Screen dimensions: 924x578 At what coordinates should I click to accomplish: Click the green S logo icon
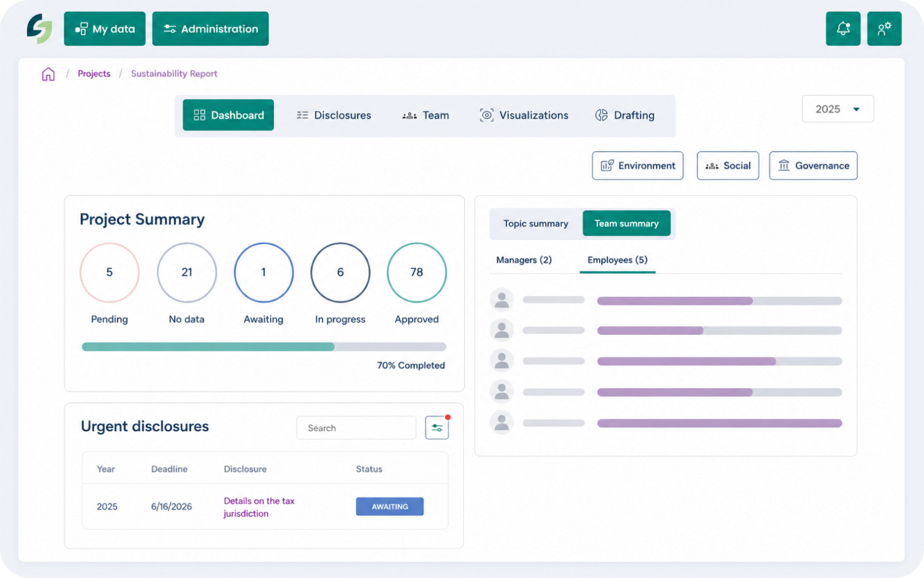click(x=39, y=28)
